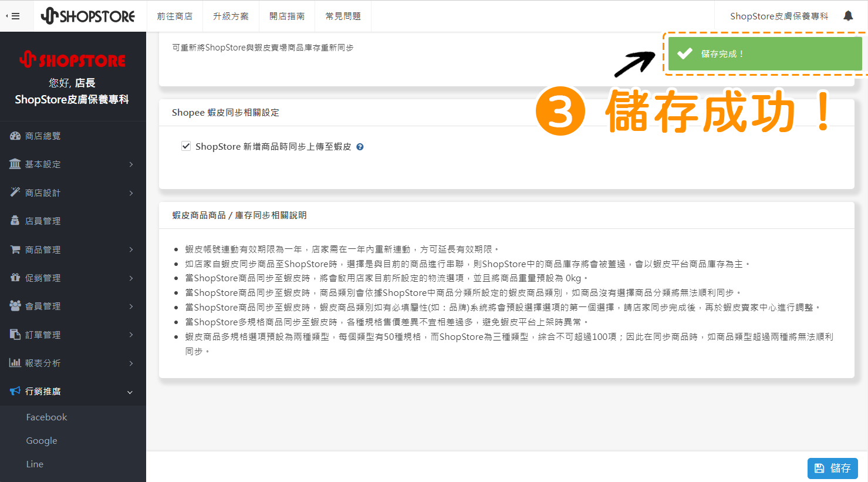Expand 基本設定 submenu chevron

coord(131,164)
